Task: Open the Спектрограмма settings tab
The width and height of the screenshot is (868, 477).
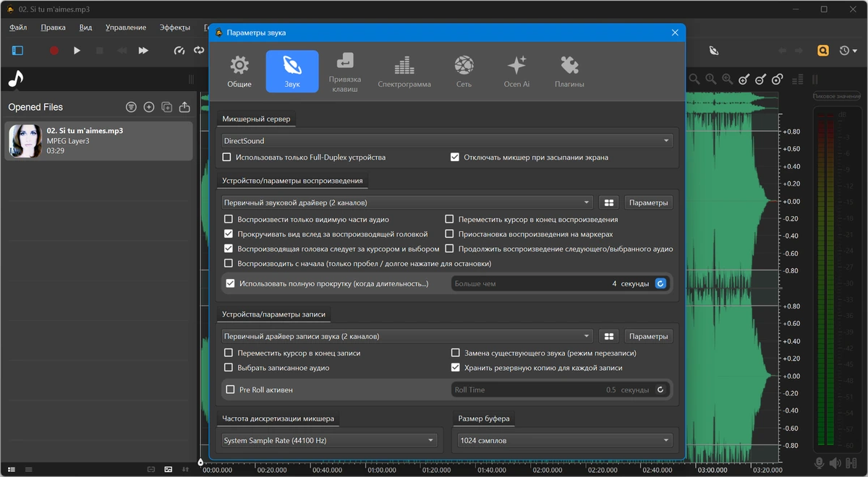Action: tap(404, 72)
